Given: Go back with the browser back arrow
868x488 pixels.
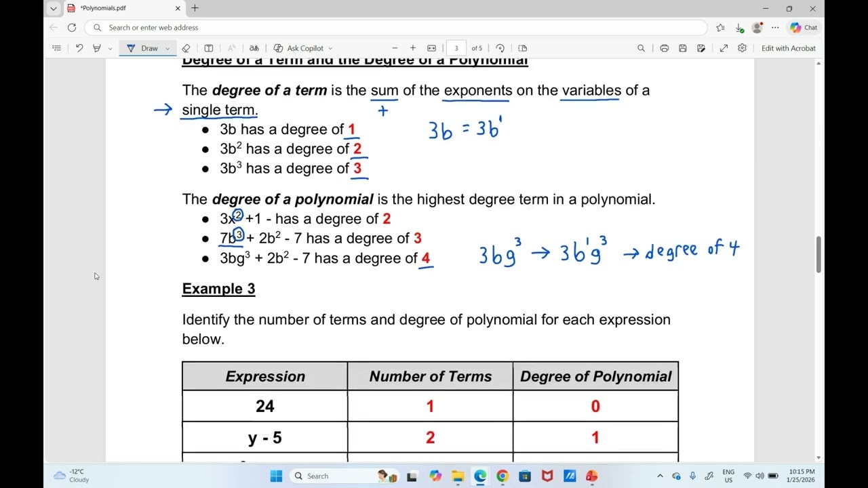Looking at the screenshot, I should point(54,28).
